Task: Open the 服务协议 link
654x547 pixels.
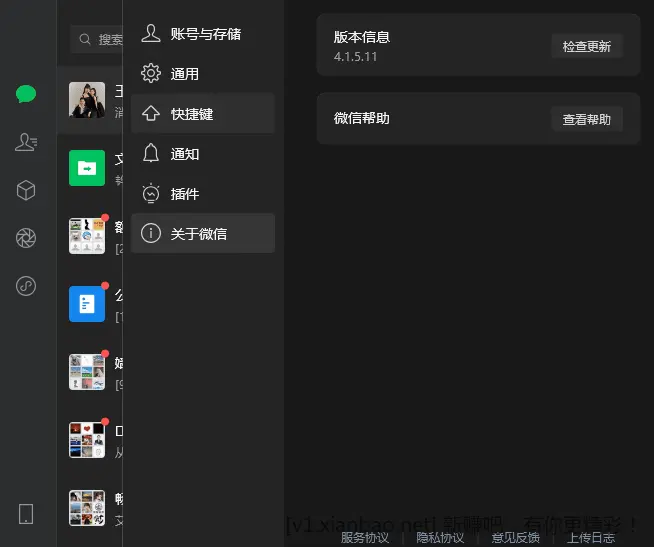Action: [365, 537]
